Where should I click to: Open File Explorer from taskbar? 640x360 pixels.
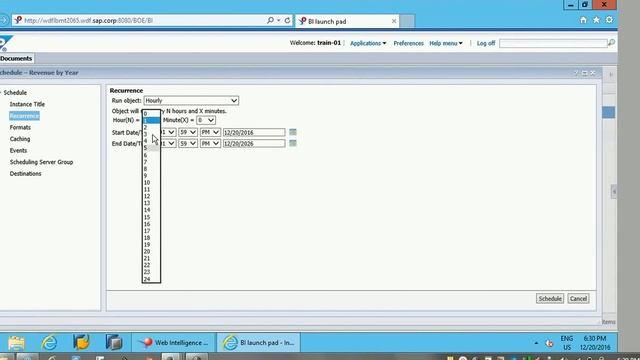point(16,342)
